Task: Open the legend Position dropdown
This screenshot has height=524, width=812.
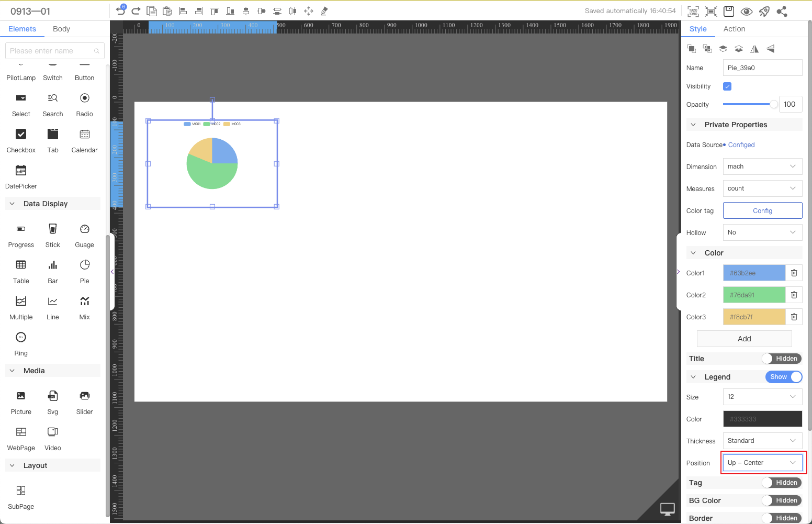Action: click(x=762, y=463)
